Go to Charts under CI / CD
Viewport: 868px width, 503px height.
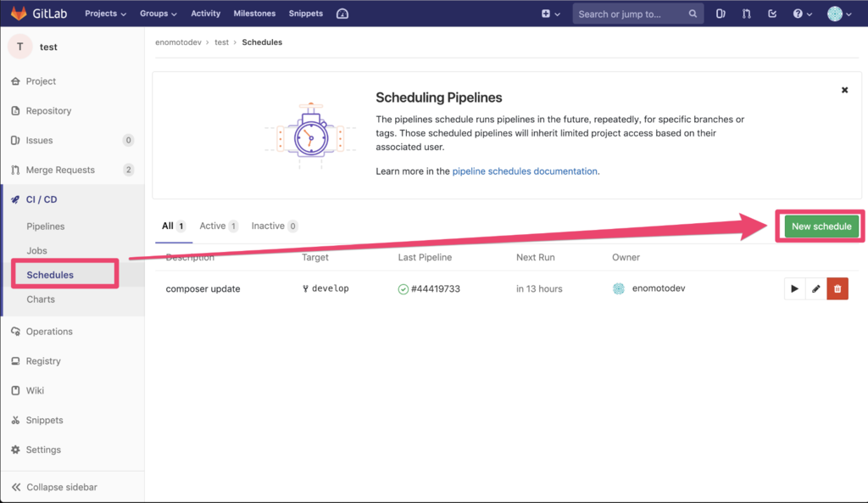(41, 299)
